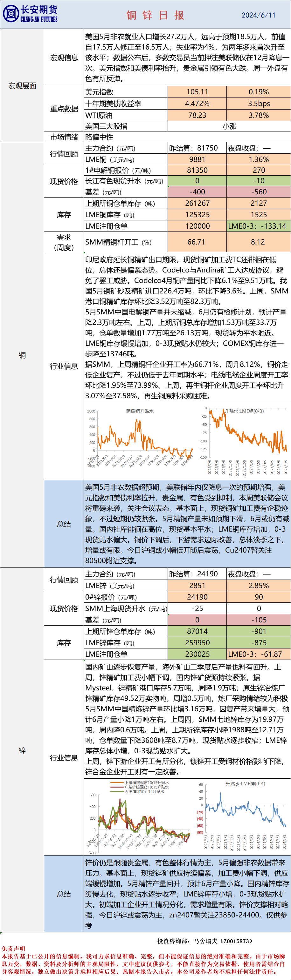Select the 美元指数 change 0.19%

click(259, 92)
